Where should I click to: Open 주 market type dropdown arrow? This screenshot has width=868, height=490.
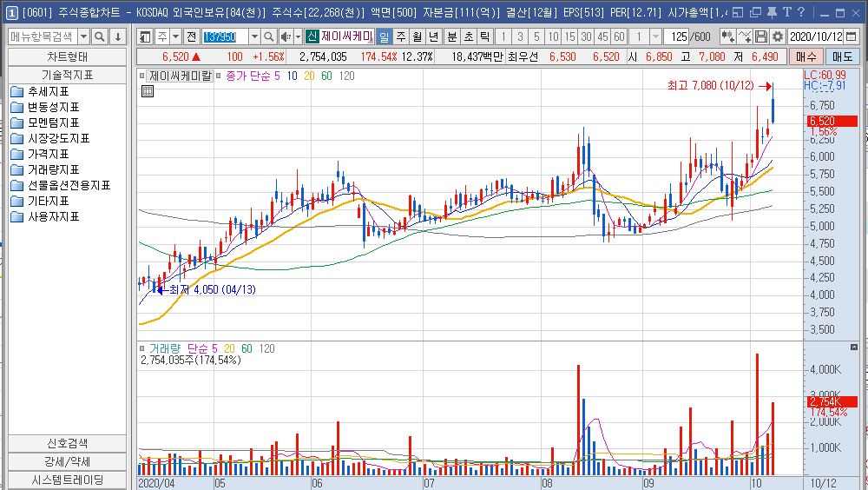(x=175, y=37)
